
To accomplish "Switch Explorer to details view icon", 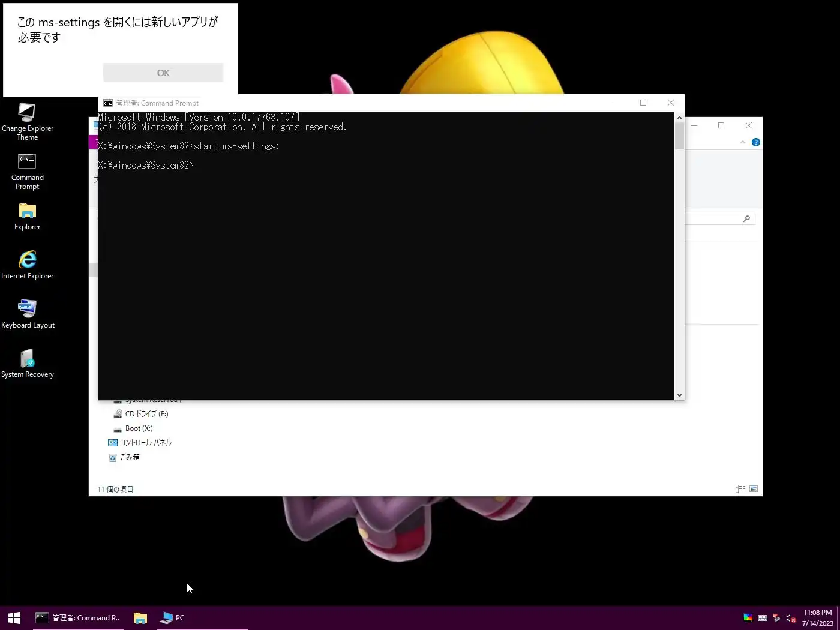I will pyautogui.click(x=740, y=489).
